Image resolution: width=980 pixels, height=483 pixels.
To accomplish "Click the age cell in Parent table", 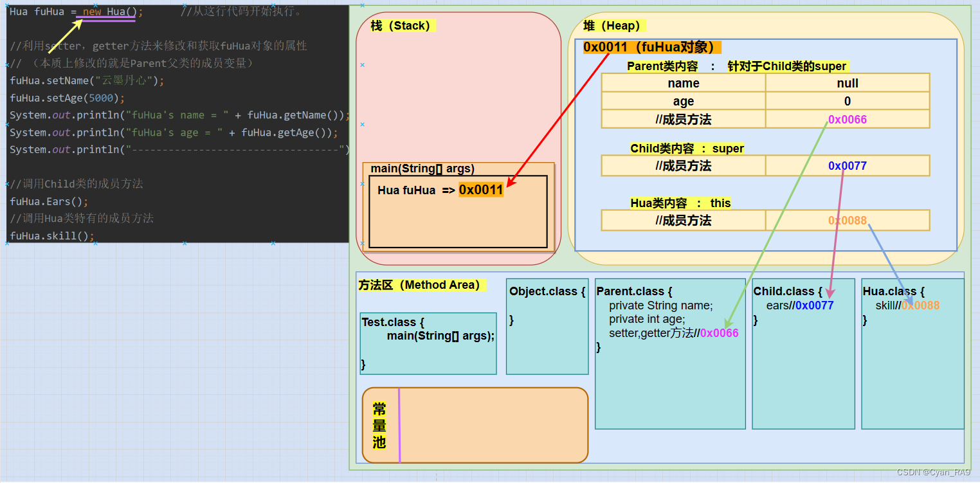I will tap(684, 101).
